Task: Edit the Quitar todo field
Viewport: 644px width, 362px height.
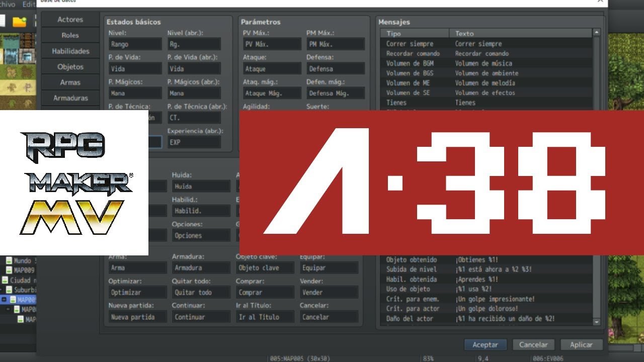Action: 201,292
